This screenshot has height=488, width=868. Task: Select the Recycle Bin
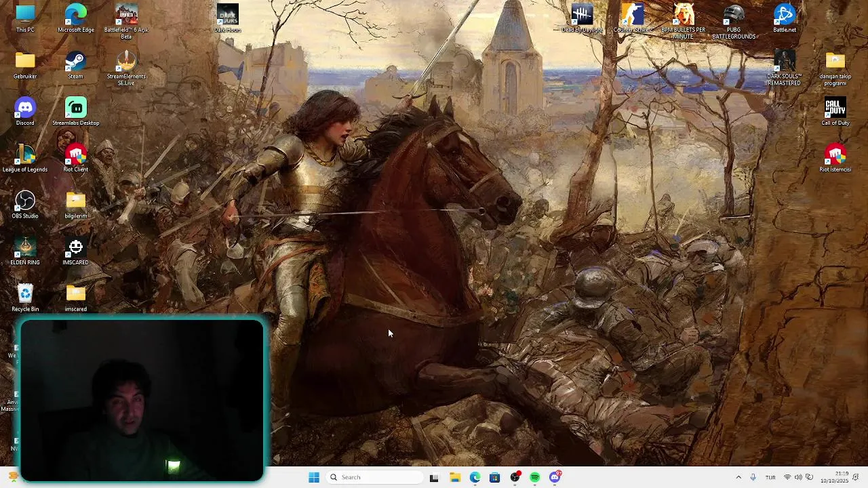point(25,298)
